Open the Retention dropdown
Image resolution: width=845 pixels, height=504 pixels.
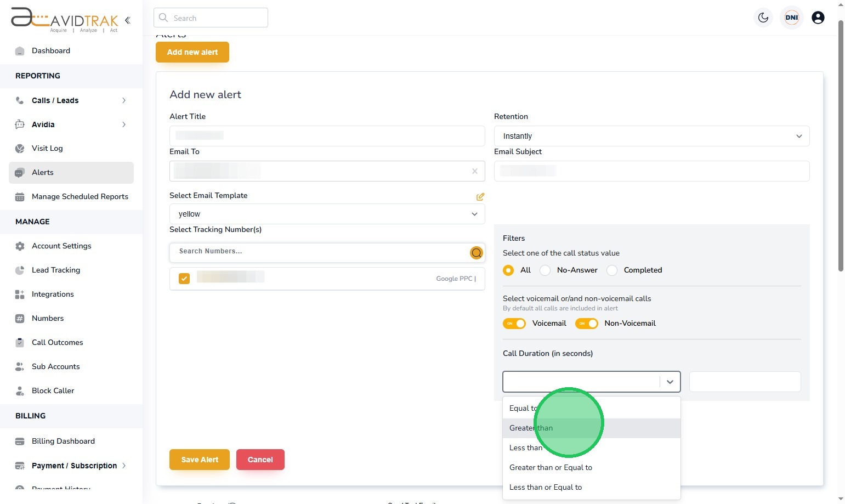(x=651, y=136)
